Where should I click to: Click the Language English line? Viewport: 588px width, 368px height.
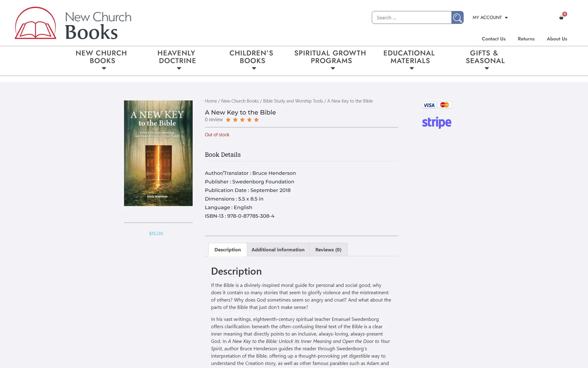228,207
